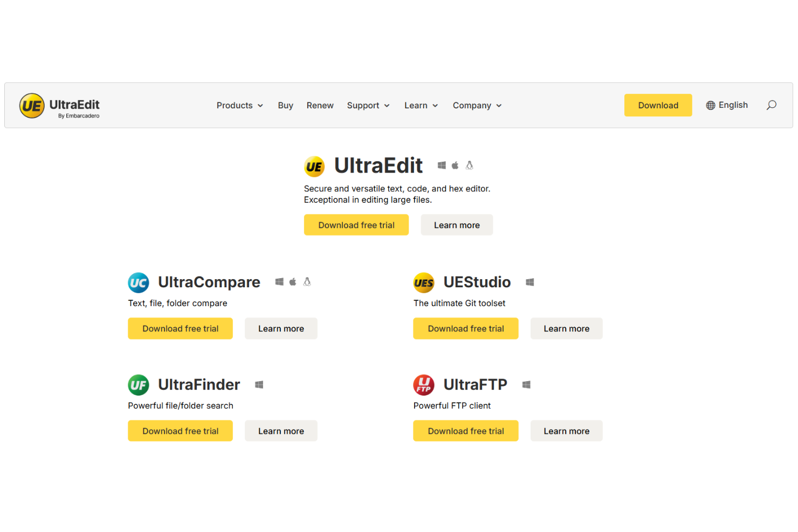This screenshot has height=532, width=798.
Task: Click the UltraEdit logo in the header
Action: coord(59,106)
